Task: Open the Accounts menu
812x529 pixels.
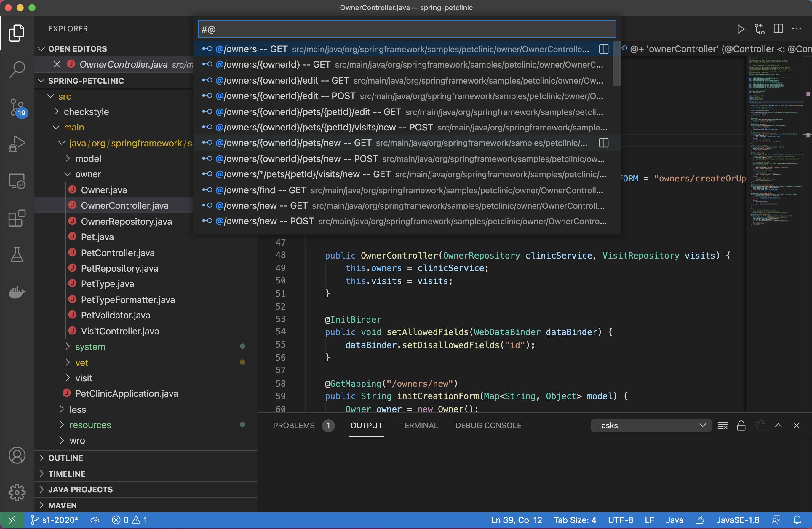Action: 17,455
